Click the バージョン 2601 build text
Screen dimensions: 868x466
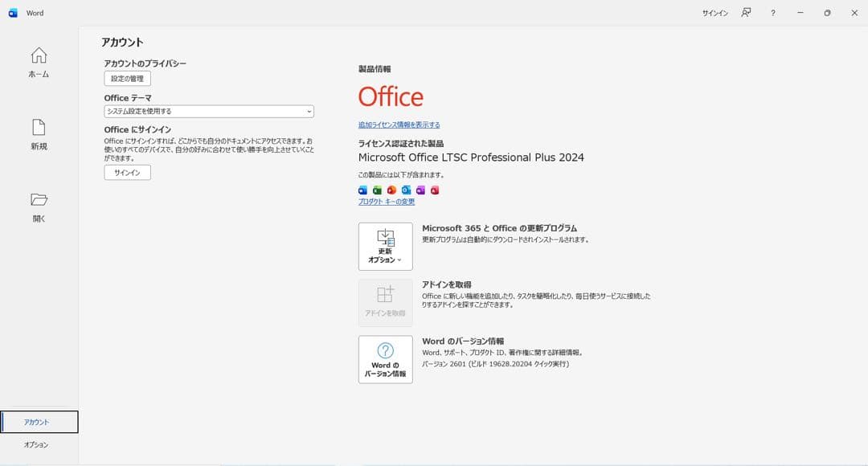tap(495, 364)
